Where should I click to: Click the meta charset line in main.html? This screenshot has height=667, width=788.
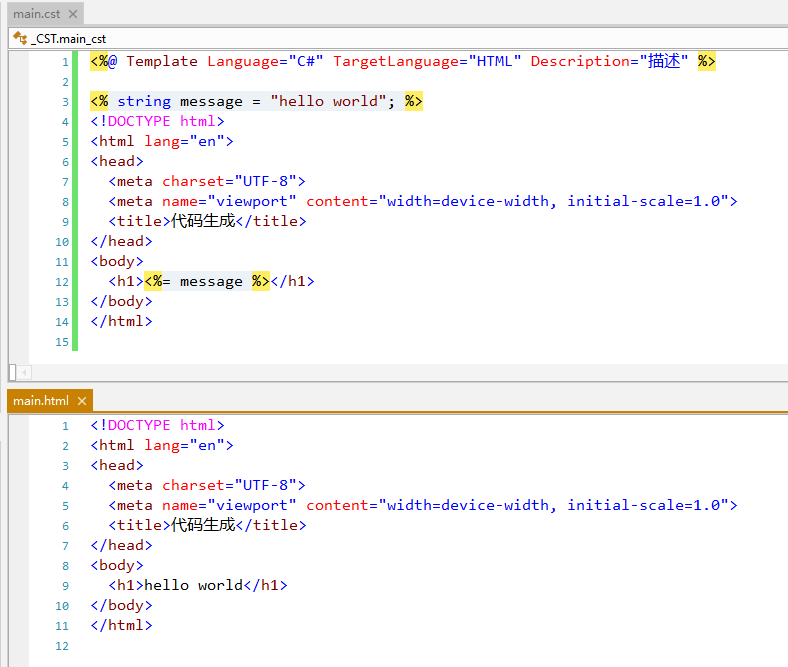207,486
